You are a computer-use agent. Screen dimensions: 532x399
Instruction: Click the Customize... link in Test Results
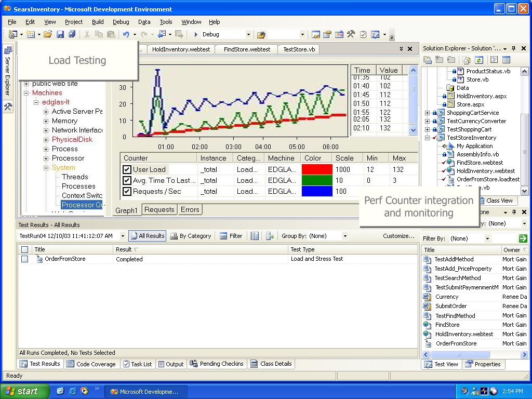pos(398,236)
